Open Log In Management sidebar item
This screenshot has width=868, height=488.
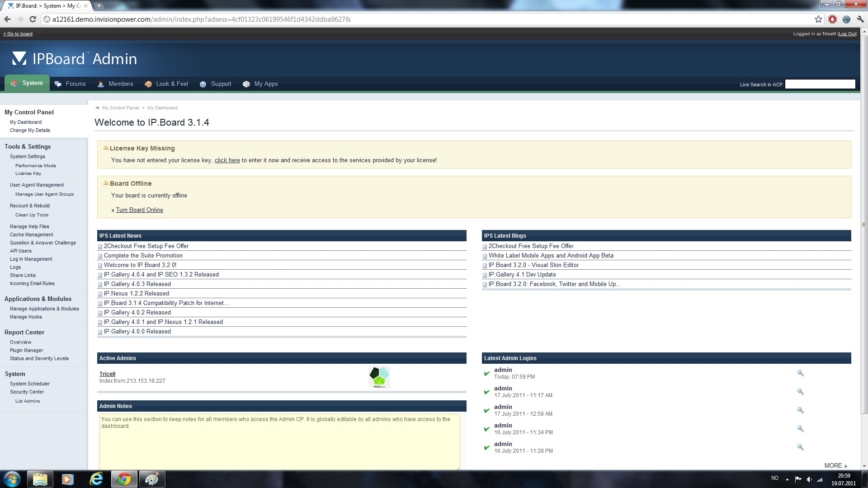click(x=31, y=259)
